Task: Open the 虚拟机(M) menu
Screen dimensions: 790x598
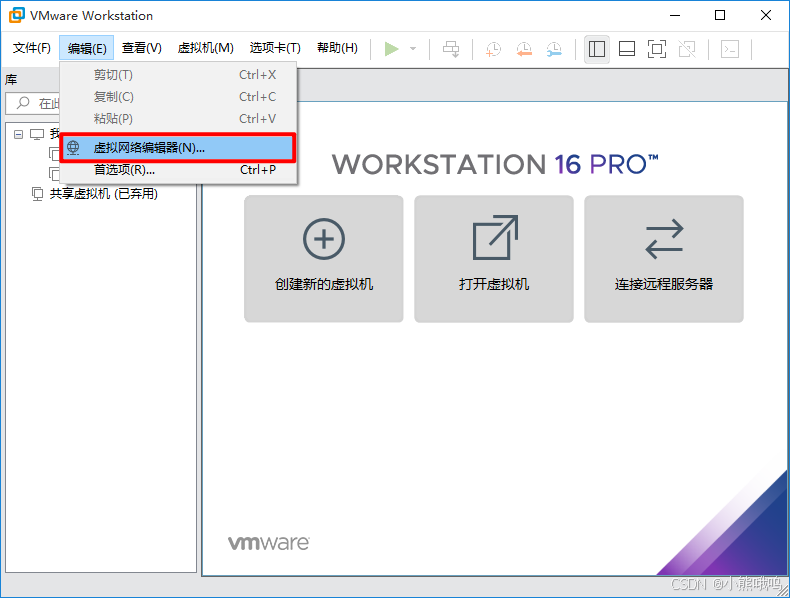Action: [x=206, y=48]
